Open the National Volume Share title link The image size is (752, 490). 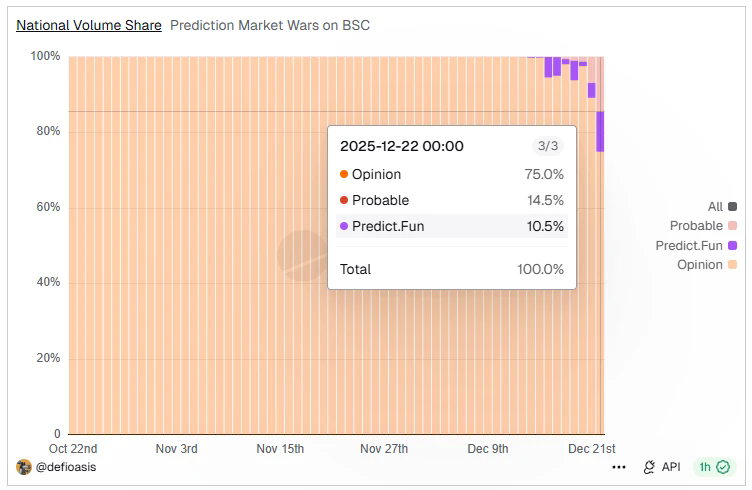coord(89,25)
